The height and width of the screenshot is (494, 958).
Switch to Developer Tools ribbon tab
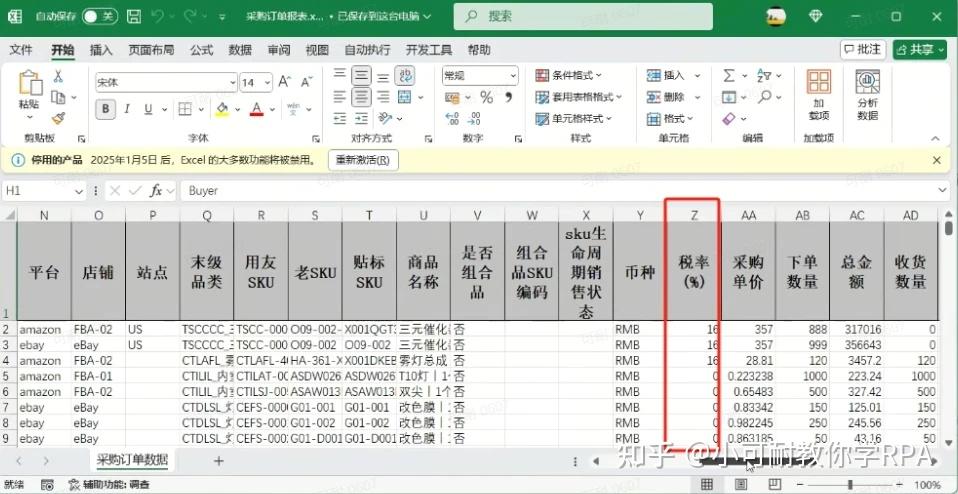coord(429,49)
